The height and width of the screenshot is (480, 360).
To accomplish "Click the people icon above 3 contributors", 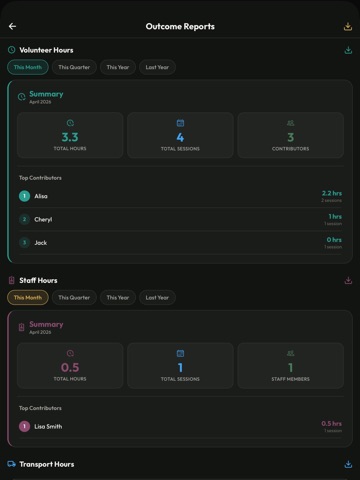I will point(291,123).
